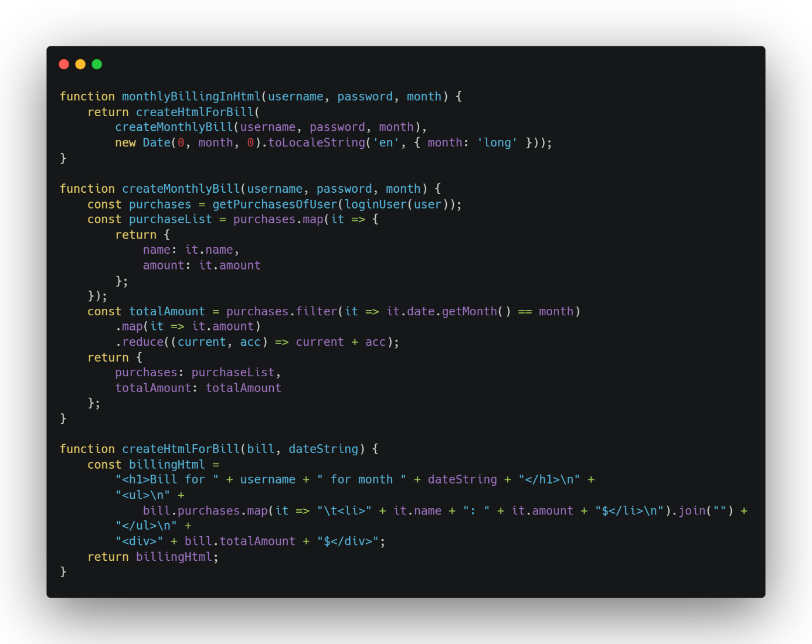812x644 pixels.
Task: Click the "<div>" string
Action: [x=140, y=541]
